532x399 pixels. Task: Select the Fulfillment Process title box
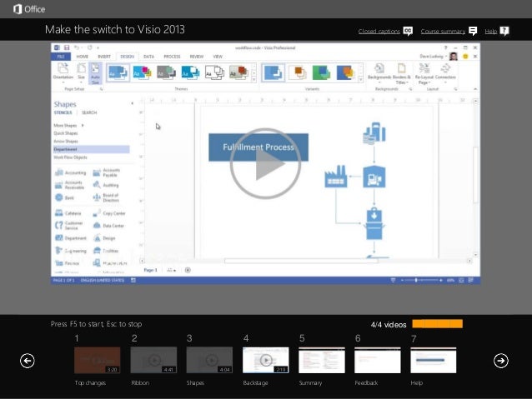tap(258, 147)
